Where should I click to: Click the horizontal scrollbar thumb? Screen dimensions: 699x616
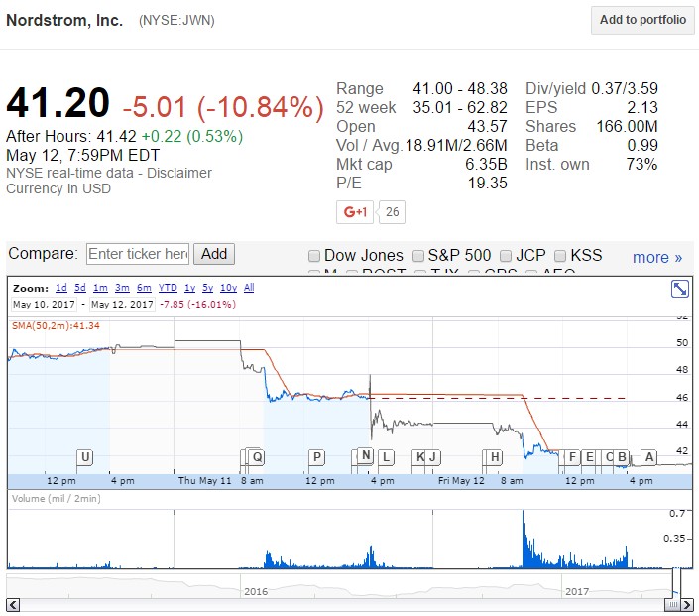pyautogui.click(x=672, y=605)
